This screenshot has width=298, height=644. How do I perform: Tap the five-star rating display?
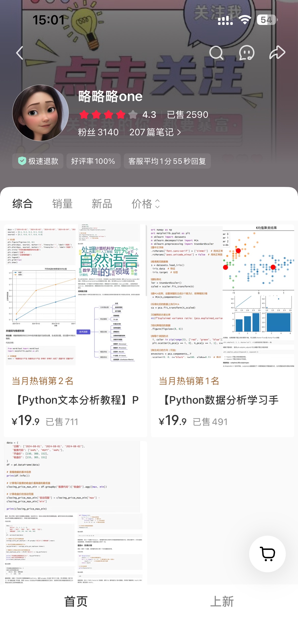click(108, 115)
